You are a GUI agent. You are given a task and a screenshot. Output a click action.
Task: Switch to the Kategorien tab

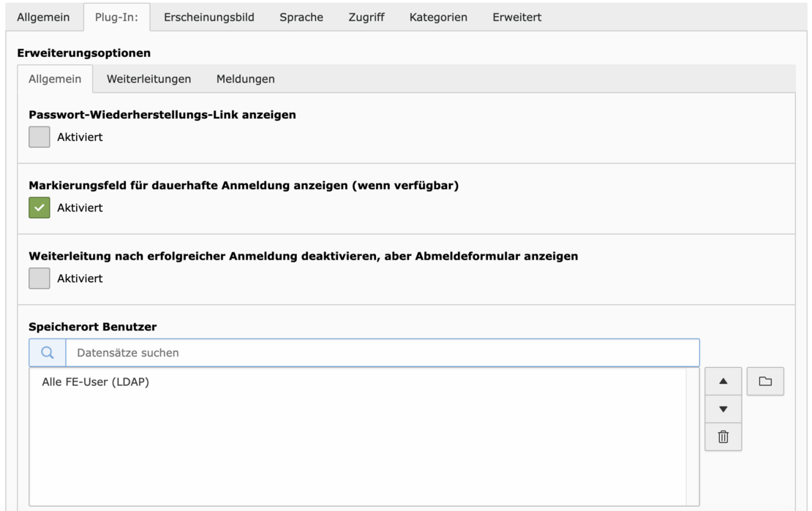click(x=438, y=18)
